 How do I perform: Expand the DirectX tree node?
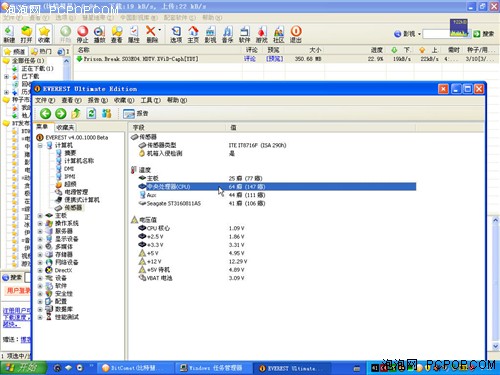[40, 270]
